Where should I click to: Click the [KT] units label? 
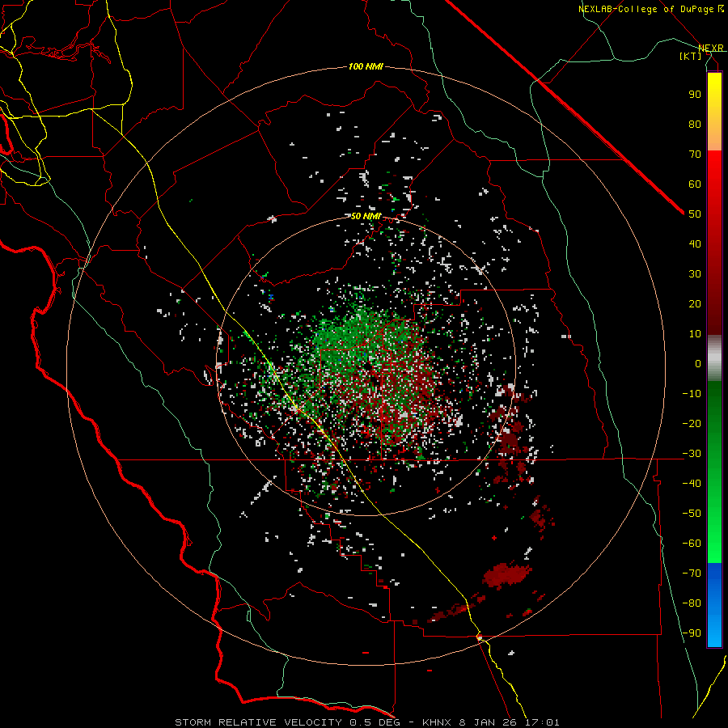(x=690, y=56)
